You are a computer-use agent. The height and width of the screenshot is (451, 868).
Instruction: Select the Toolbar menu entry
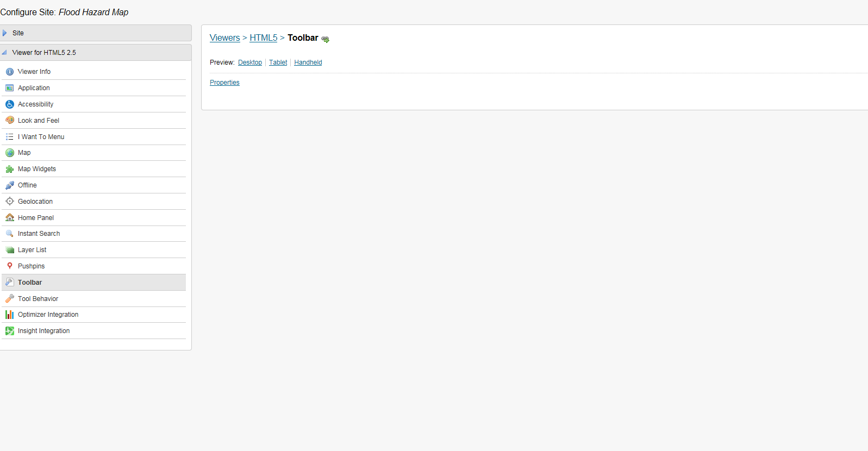click(x=94, y=282)
